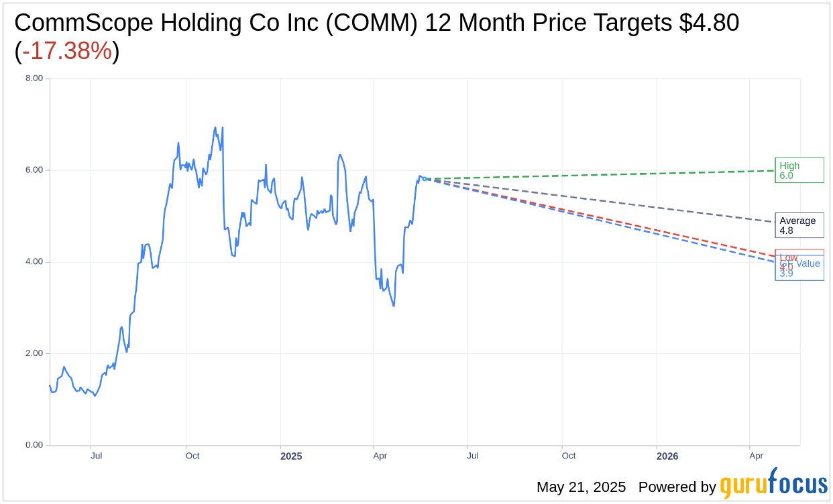The height and width of the screenshot is (504, 833).
Task: Click the 4.00 y-axis label
Action: [34, 262]
